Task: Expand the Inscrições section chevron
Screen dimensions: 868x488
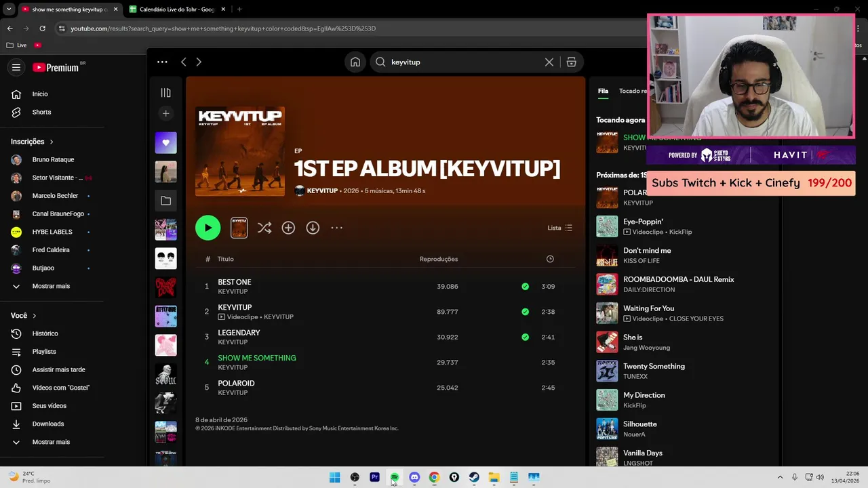Action: tap(51, 142)
